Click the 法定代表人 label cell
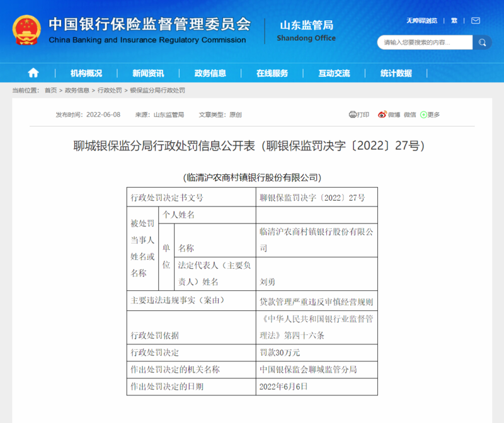The width and height of the screenshot is (504, 423). click(x=215, y=274)
